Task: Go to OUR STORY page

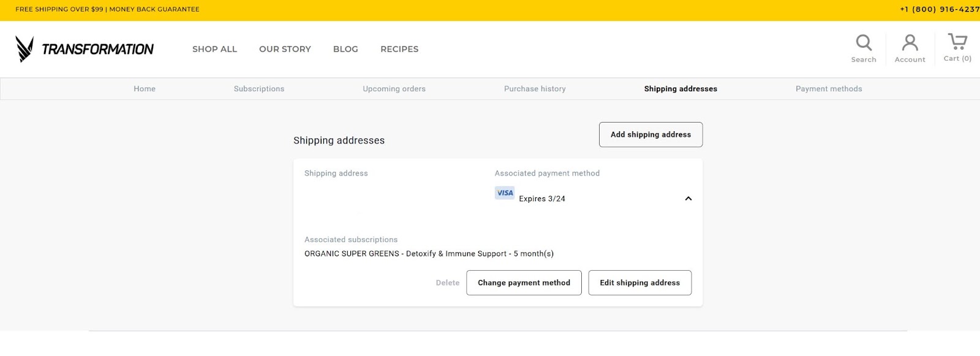Action: pyautogui.click(x=285, y=49)
